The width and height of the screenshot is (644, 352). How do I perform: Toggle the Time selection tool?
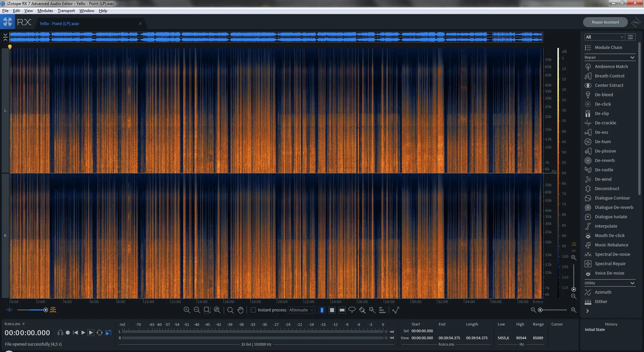point(322,310)
